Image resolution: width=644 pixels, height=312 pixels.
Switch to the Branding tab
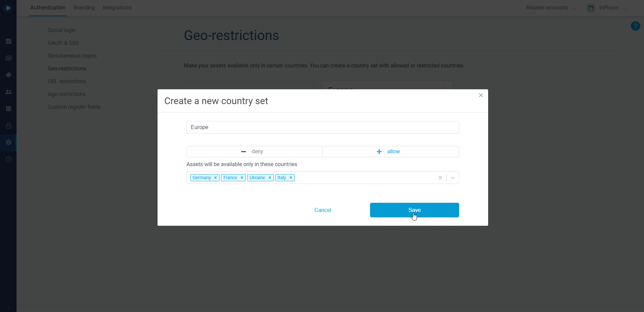[84, 7]
